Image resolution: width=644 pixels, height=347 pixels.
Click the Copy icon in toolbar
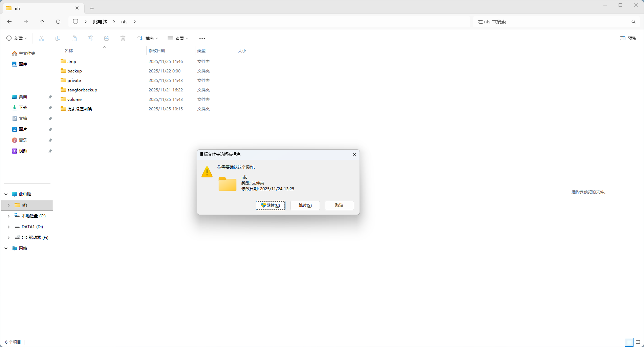click(x=58, y=38)
